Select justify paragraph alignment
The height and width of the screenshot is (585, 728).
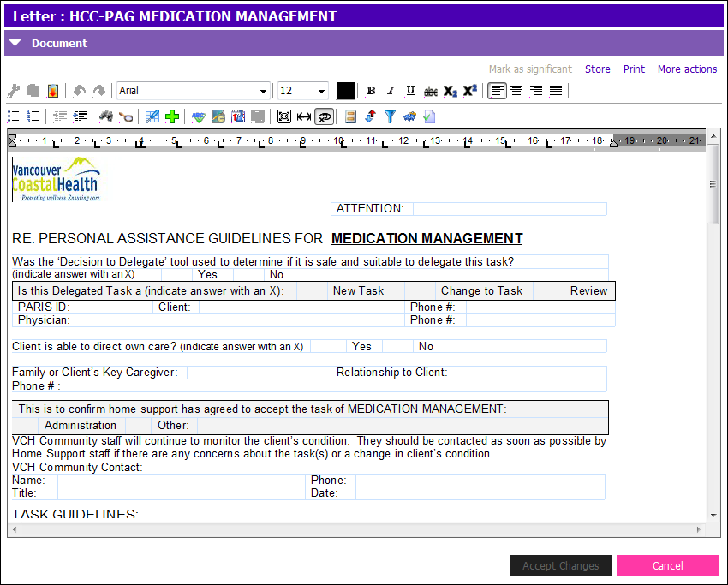(556, 91)
